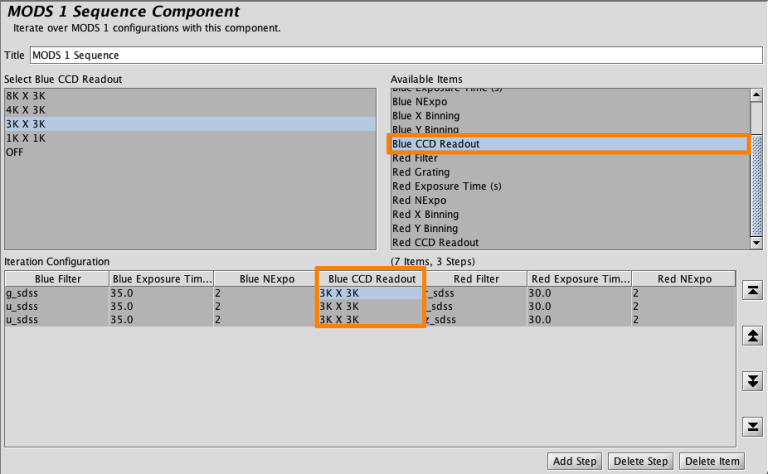Select 8K X 3K readout option
This screenshot has height=474, width=768.
[191, 96]
